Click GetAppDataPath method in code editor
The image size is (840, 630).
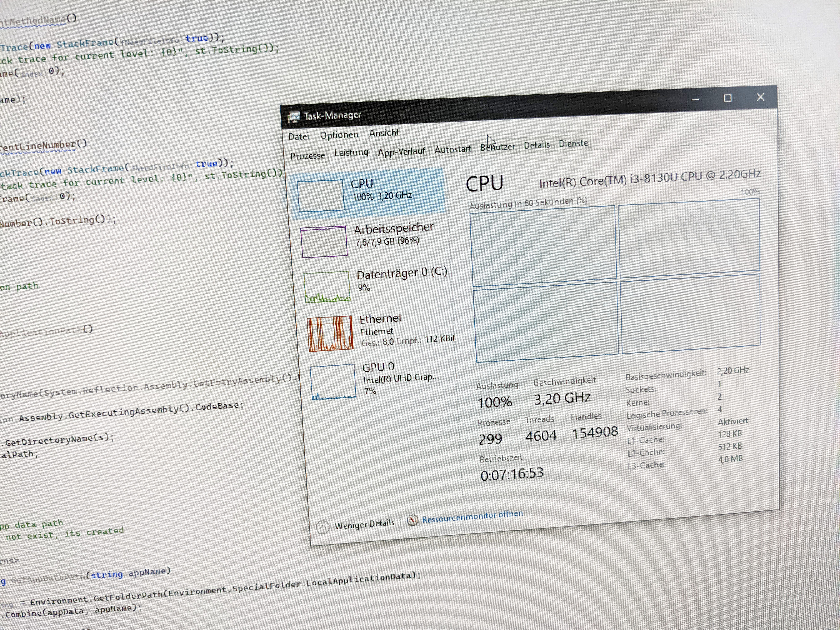[x=48, y=578]
